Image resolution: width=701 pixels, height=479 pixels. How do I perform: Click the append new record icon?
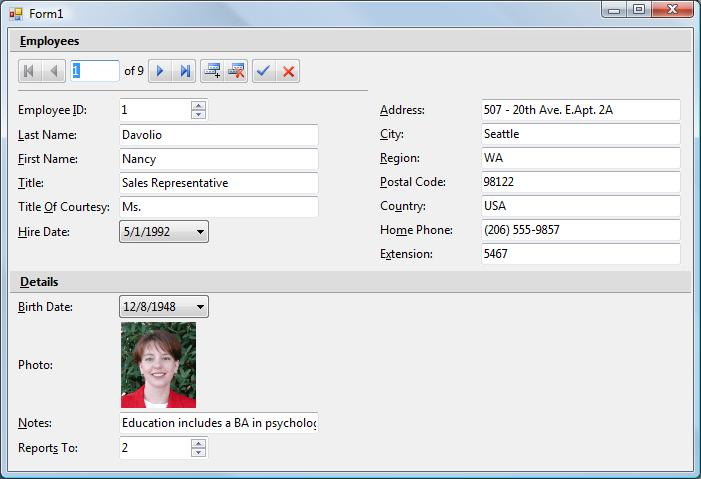[212, 71]
